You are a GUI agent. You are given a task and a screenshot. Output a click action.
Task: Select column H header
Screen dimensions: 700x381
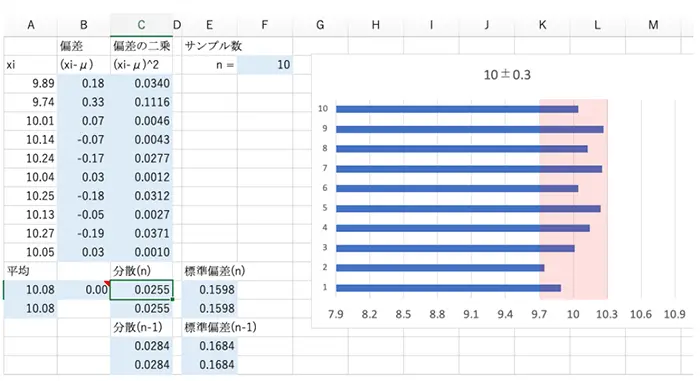(x=375, y=25)
